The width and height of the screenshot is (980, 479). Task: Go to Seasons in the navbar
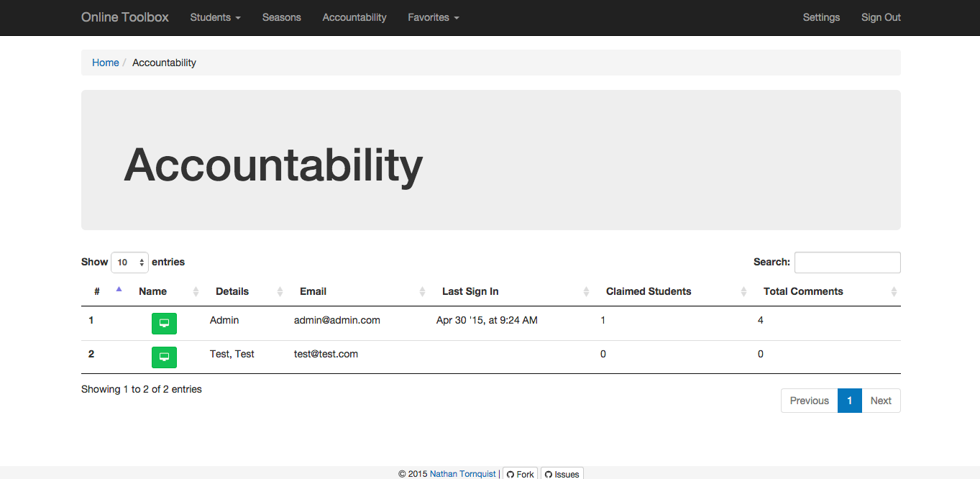click(x=282, y=17)
